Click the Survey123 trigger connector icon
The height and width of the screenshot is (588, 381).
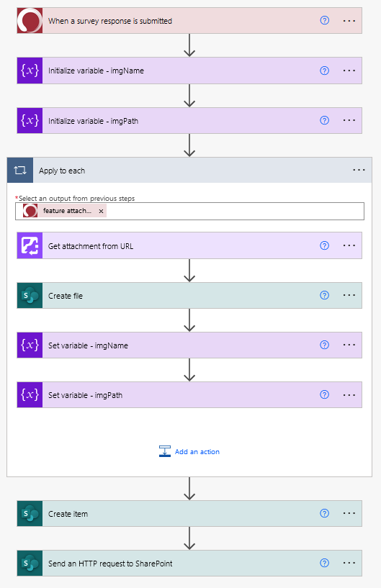(x=30, y=21)
